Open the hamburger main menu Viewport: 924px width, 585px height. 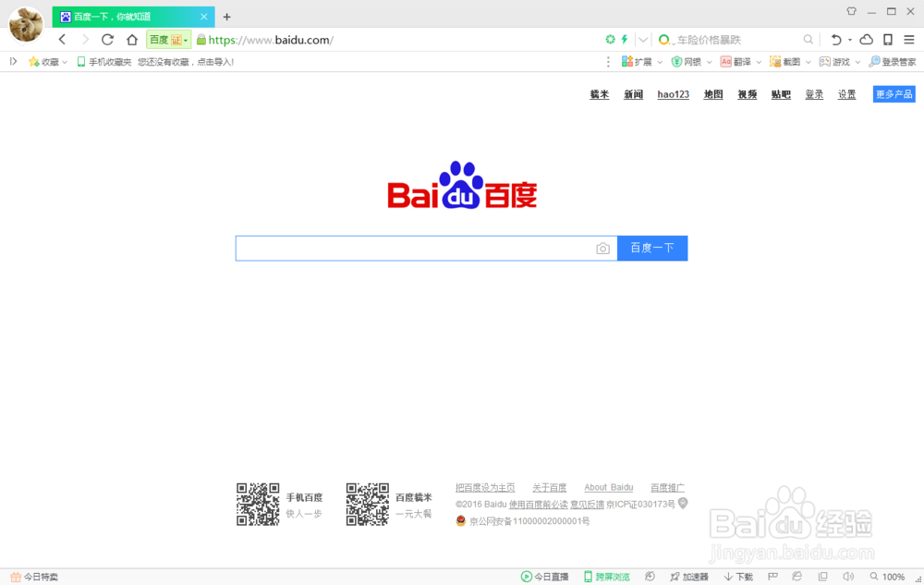tap(909, 40)
